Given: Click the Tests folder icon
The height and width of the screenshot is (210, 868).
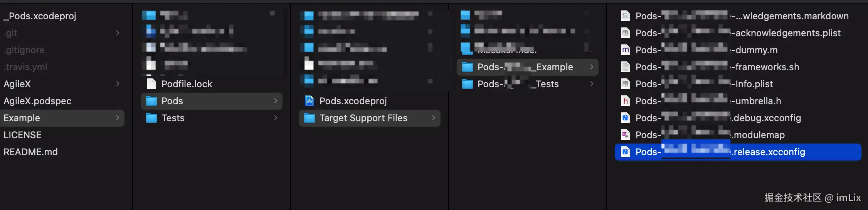Looking at the screenshot, I should [151, 118].
